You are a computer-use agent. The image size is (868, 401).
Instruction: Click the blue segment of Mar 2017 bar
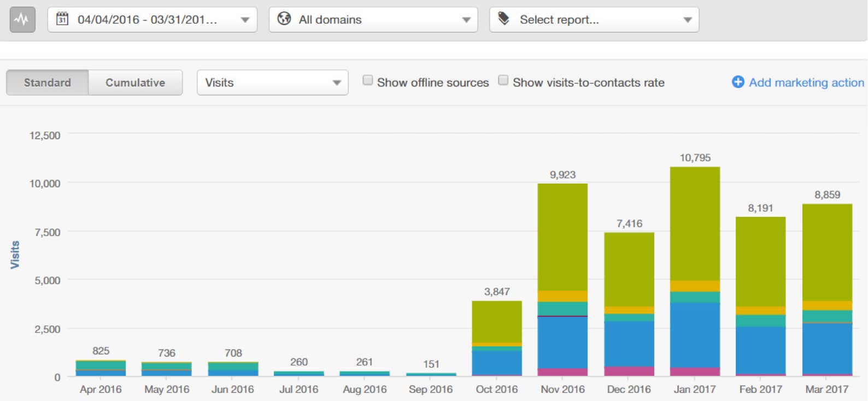tap(827, 349)
